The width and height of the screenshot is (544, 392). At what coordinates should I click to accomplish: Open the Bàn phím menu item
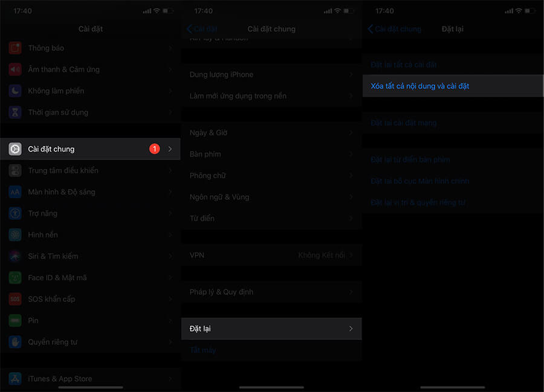(206, 155)
